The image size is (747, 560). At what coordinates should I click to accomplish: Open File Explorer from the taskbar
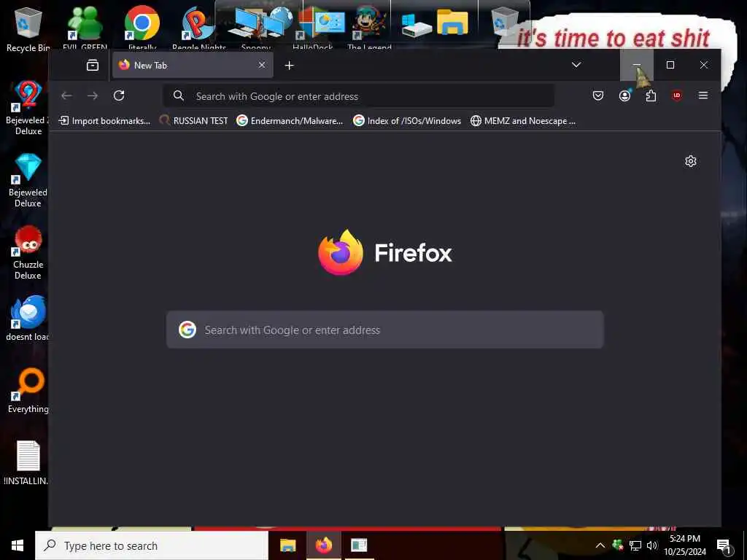pyautogui.click(x=287, y=545)
